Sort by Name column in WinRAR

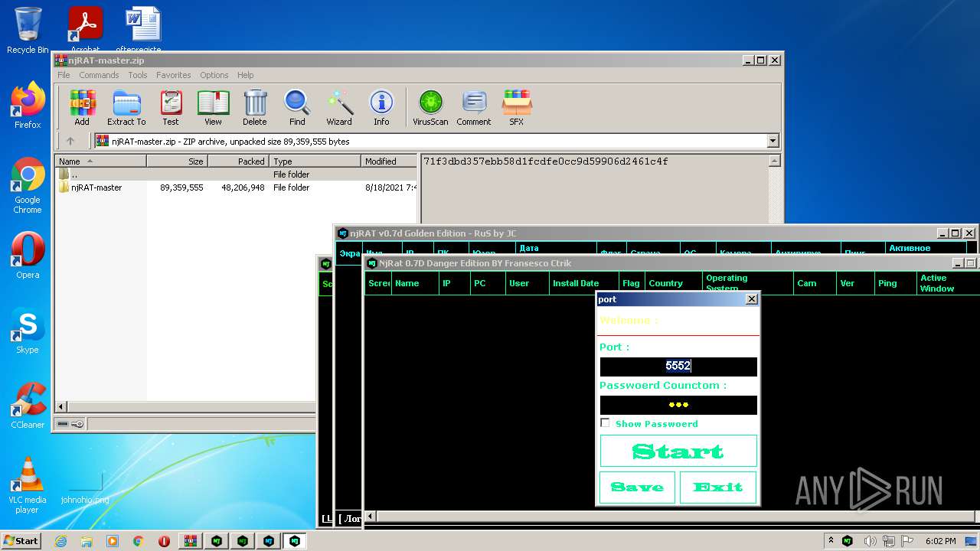click(101, 161)
